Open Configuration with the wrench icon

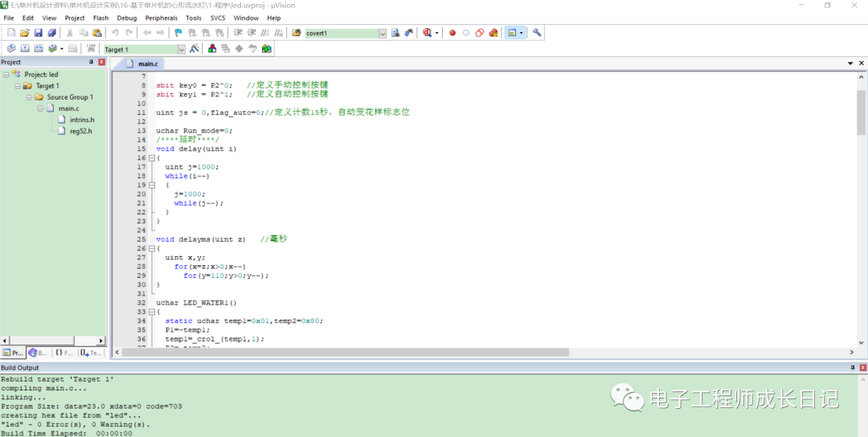[x=537, y=33]
